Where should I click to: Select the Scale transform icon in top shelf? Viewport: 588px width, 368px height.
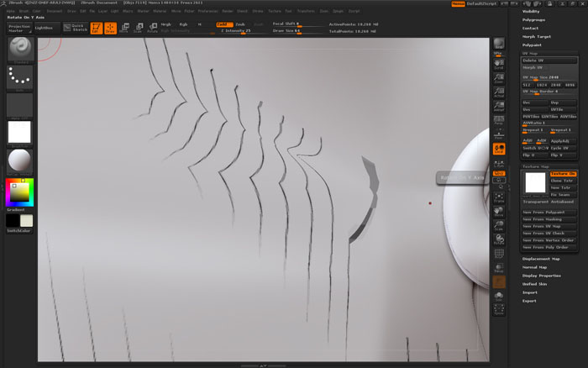tap(138, 28)
